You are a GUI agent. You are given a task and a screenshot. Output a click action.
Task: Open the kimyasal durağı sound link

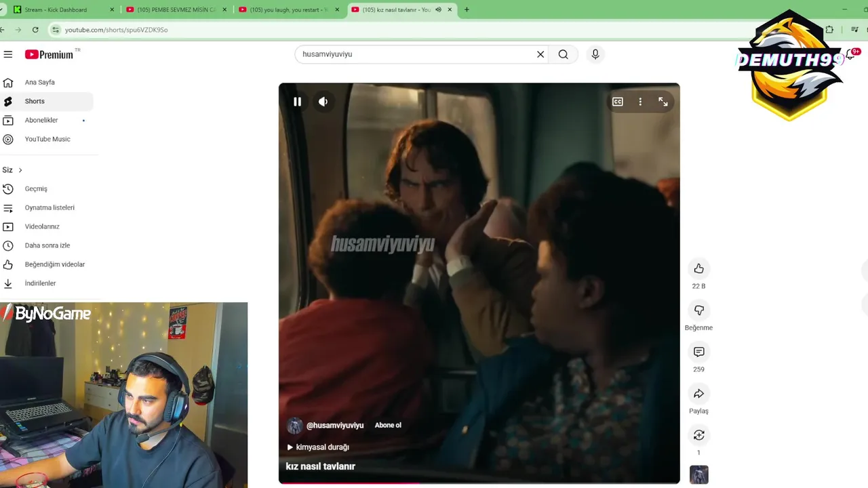coord(318,447)
